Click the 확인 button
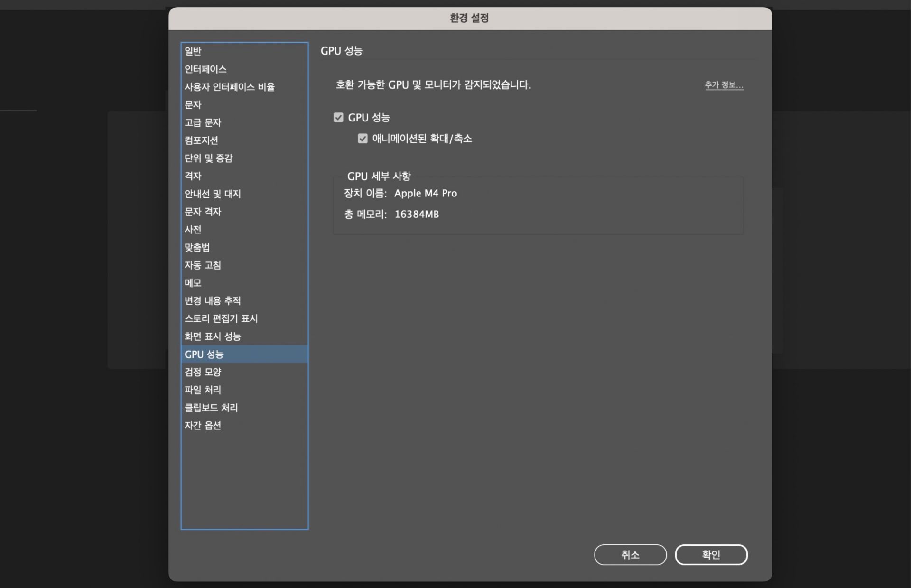The image size is (911, 588). click(x=711, y=554)
